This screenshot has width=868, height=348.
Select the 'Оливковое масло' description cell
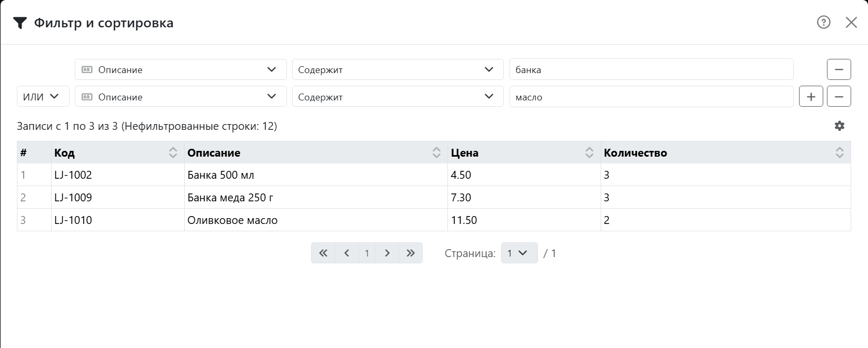coord(316,220)
